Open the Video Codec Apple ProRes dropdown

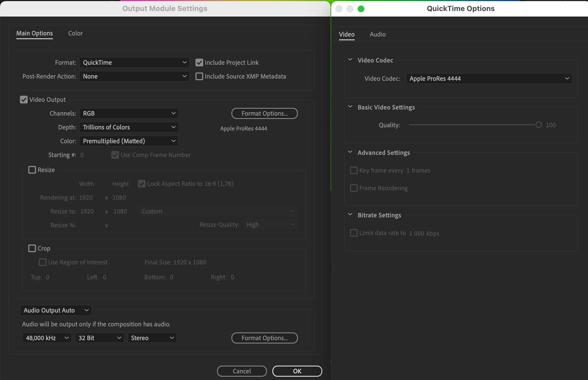pyautogui.click(x=489, y=79)
